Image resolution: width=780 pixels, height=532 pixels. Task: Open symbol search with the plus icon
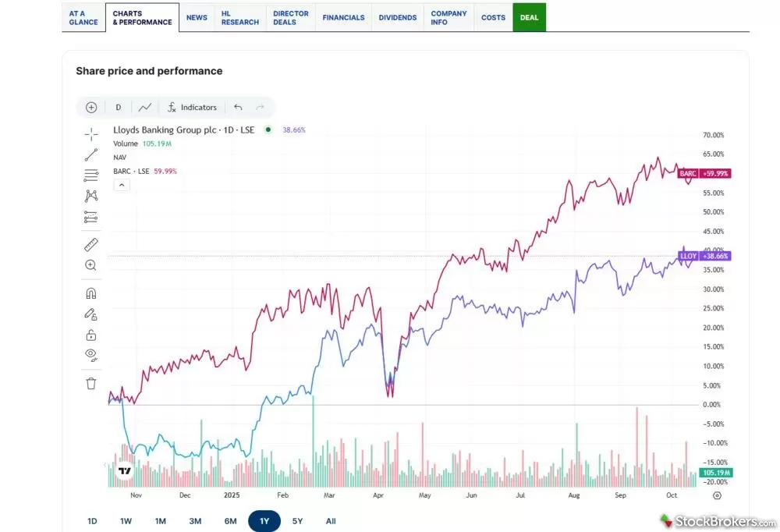(x=91, y=107)
